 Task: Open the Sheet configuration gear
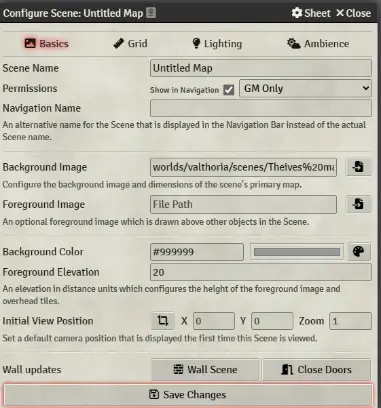297,13
